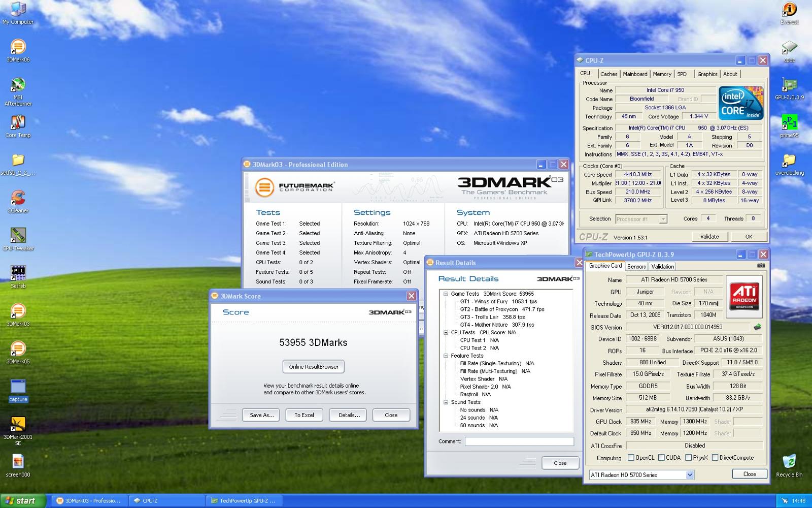Collapse the Game Tests tree node
Screen dimensions: 812x508
click(x=446, y=294)
